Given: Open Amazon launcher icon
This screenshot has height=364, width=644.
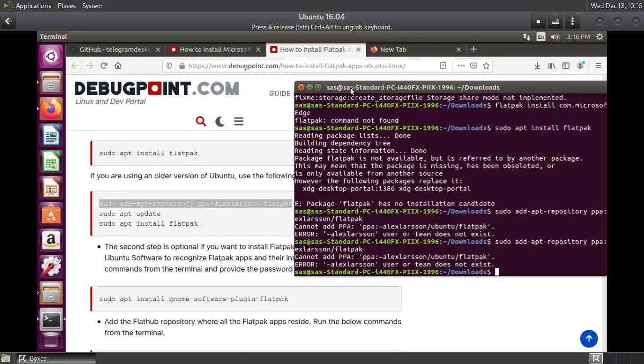Looking at the screenshot, I should [51, 240].
